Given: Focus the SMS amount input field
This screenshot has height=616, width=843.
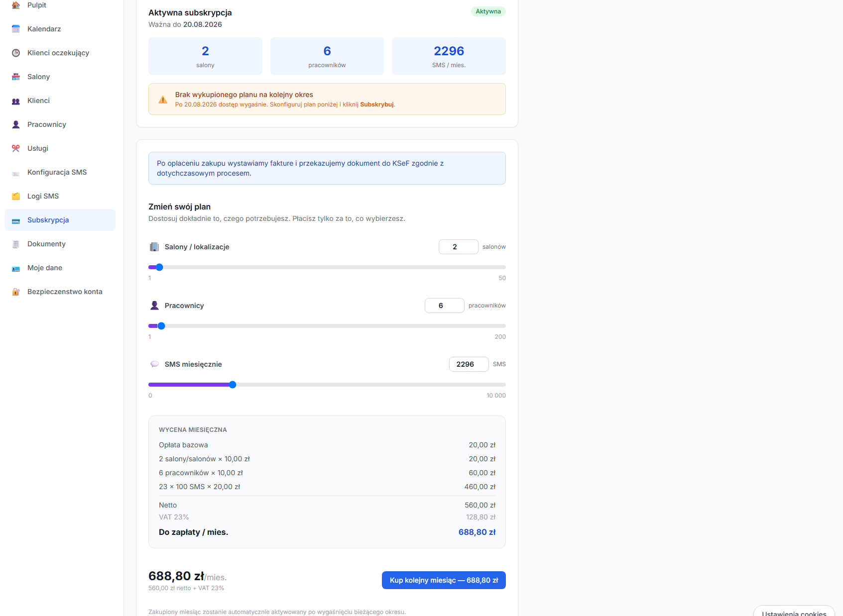Looking at the screenshot, I should 469,364.
